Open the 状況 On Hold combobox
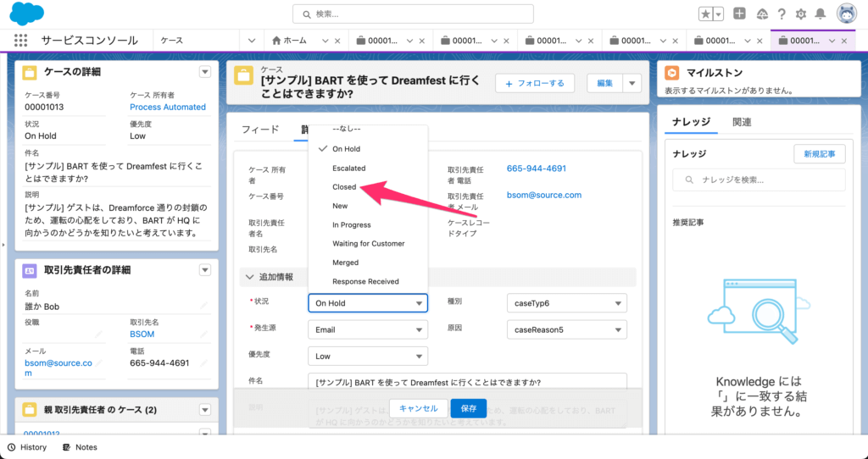The image size is (868, 459). tap(368, 303)
